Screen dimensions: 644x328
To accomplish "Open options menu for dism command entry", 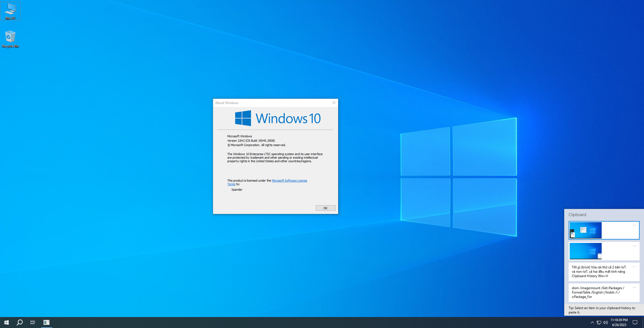I will click(x=634, y=287).
